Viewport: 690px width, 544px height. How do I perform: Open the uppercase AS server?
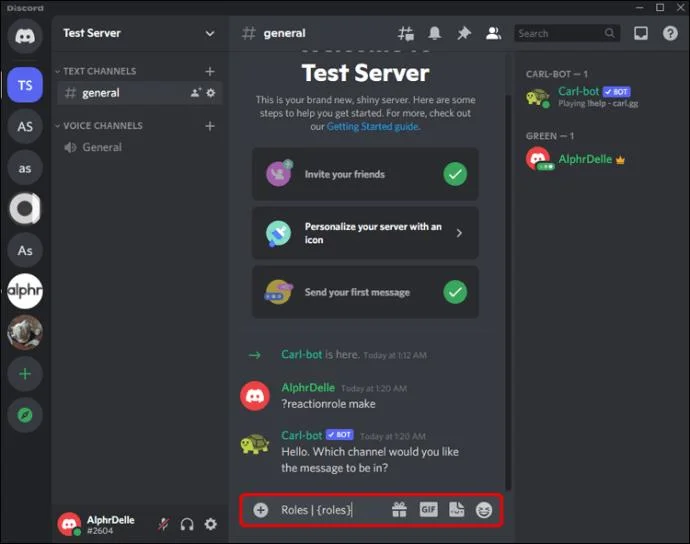pos(25,126)
